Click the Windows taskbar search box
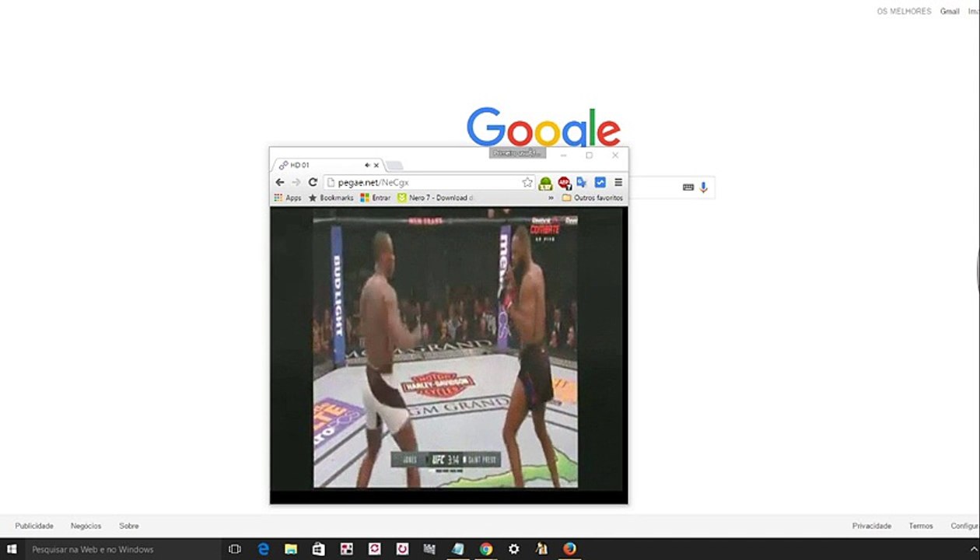 pyautogui.click(x=122, y=549)
